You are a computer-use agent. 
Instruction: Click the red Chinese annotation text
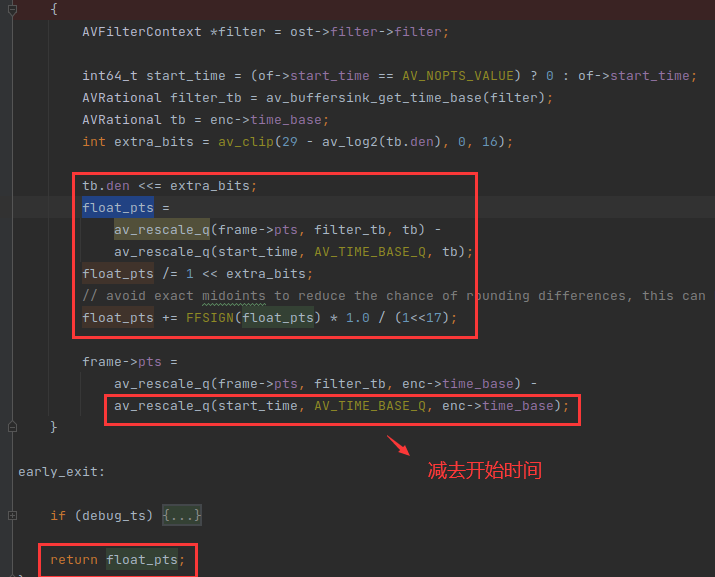coord(484,470)
